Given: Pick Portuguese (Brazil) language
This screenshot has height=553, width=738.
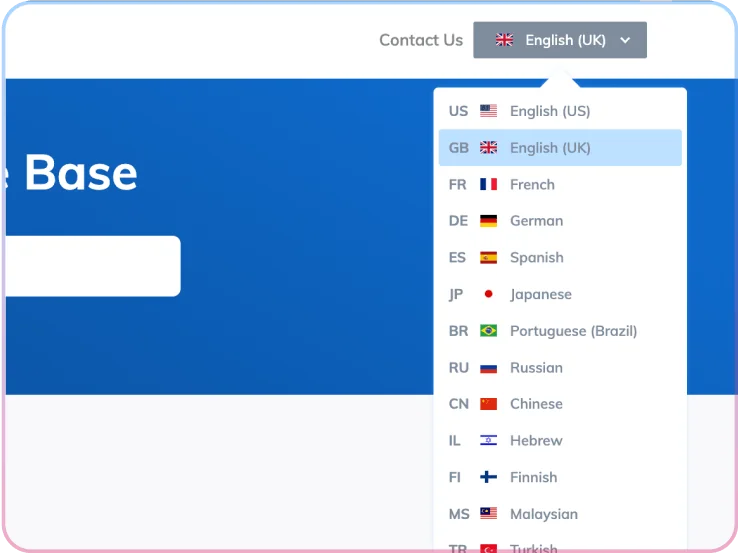Looking at the screenshot, I should click(560, 331).
